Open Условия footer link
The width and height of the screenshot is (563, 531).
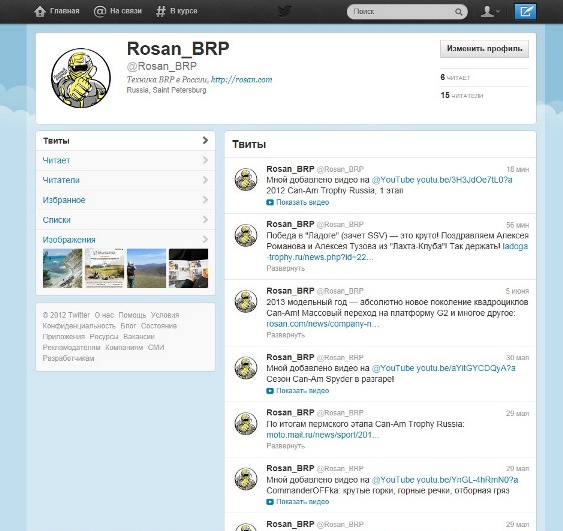pyautogui.click(x=165, y=315)
